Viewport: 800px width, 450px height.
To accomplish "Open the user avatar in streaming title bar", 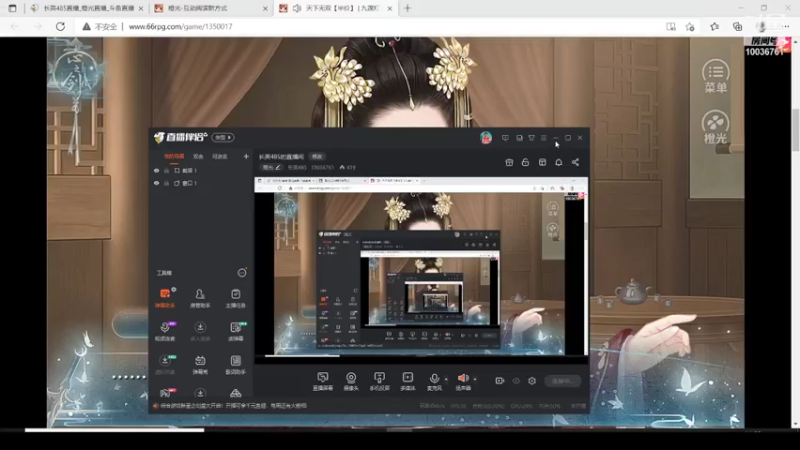I will point(486,138).
